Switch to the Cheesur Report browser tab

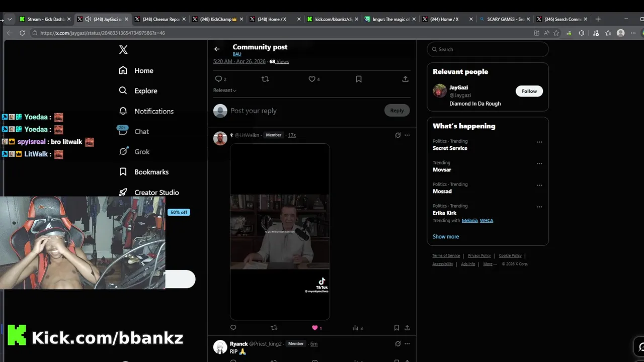point(159,19)
